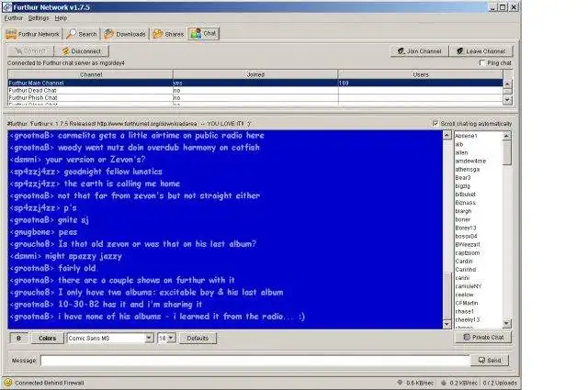Select user boner in user list
Screen dimensions: 588x390
[x=463, y=219]
